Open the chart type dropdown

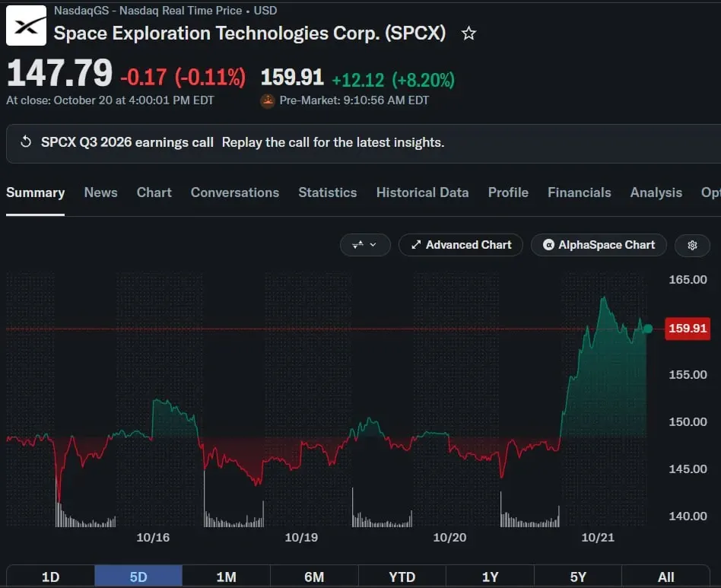(365, 245)
